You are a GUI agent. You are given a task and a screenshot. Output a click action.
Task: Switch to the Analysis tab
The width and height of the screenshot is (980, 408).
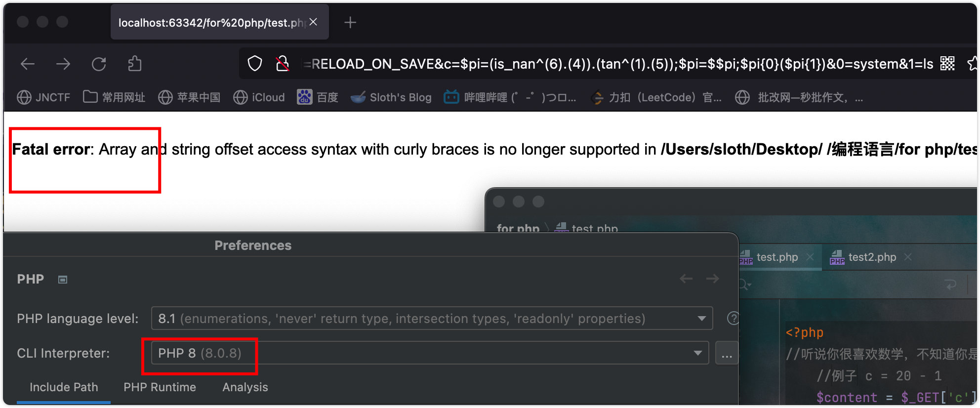245,387
